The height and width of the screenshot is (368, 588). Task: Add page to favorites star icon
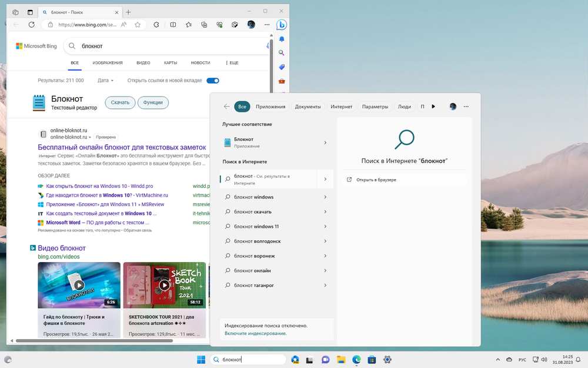(138, 25)
